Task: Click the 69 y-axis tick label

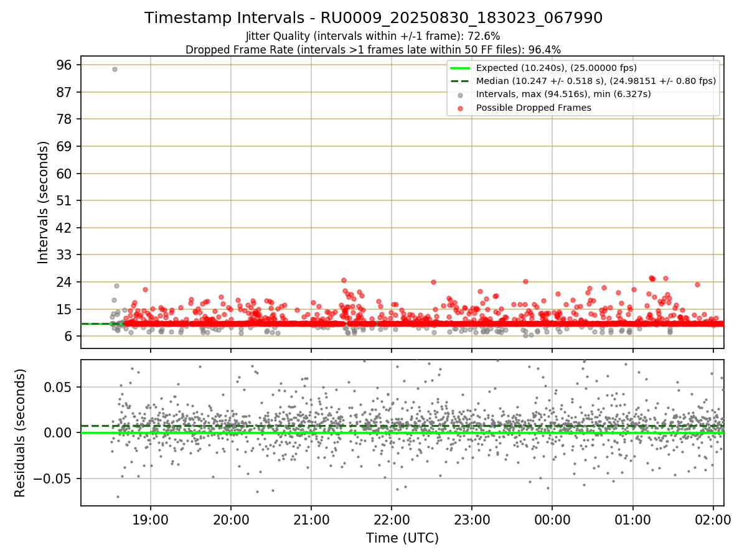Action: (65, 147)
